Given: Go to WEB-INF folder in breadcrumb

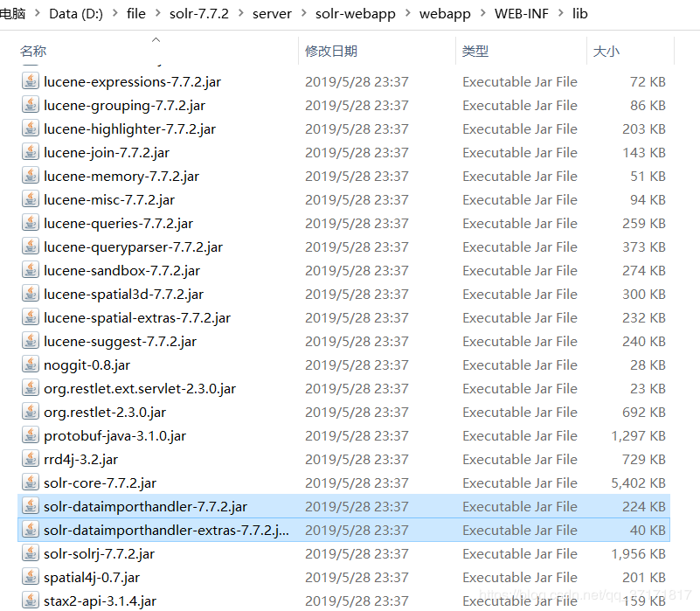Looking at the screenshot, I should tap(522, 14).
